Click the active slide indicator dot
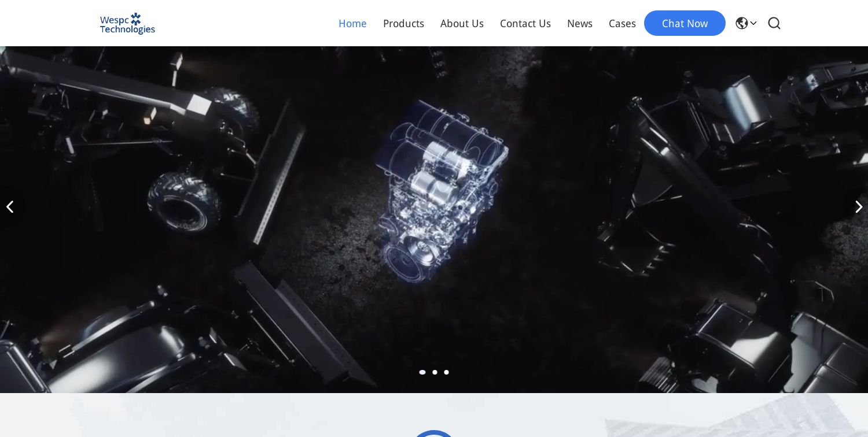The height and width of the screenshot is (437, 868). pyautogui.click(x=422, y=372)
